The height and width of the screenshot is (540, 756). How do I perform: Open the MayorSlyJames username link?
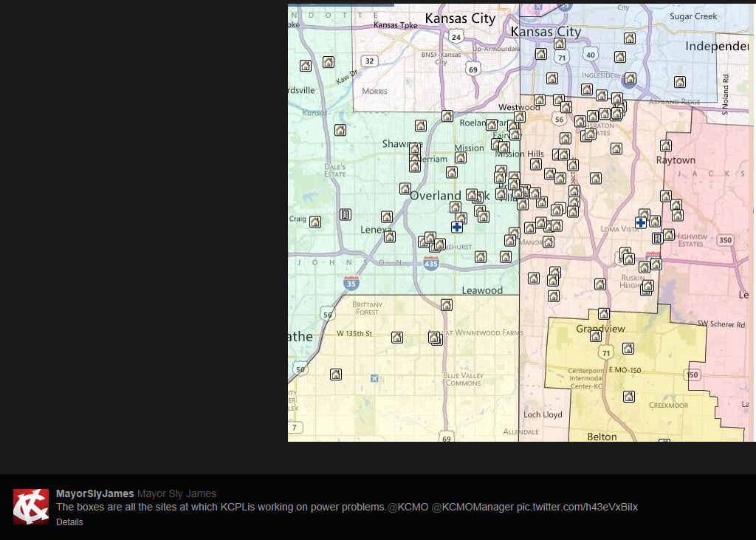point(95,493)
